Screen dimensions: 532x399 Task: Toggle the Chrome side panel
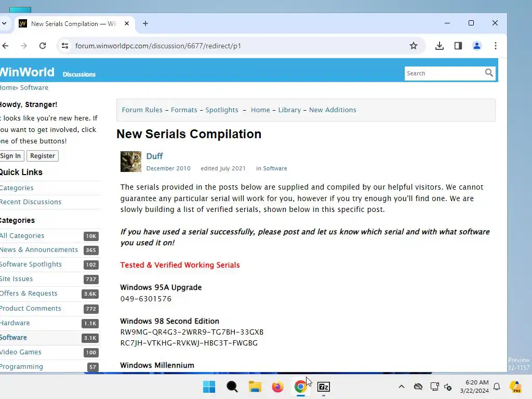(458, 46)
